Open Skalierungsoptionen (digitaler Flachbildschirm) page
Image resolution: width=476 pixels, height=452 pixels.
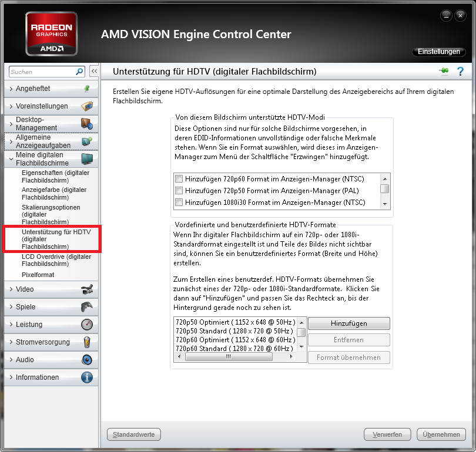51,215
